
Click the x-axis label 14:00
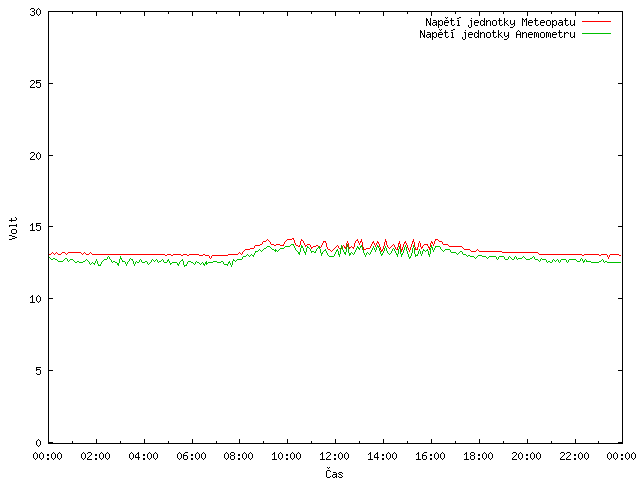(x=382, y=456)
